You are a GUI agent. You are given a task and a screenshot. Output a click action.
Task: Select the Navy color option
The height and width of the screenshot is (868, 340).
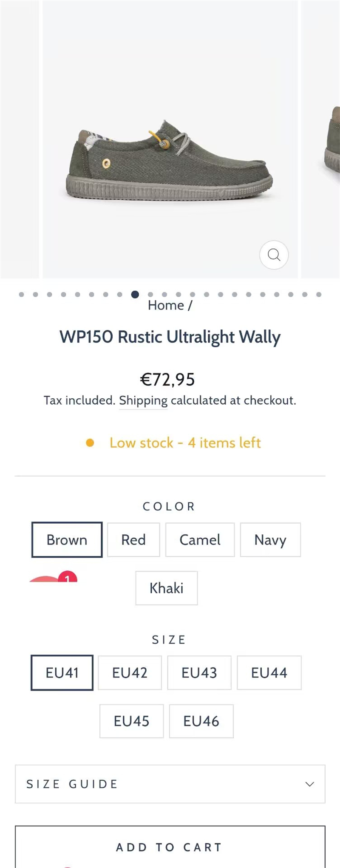tap(270, 540)
